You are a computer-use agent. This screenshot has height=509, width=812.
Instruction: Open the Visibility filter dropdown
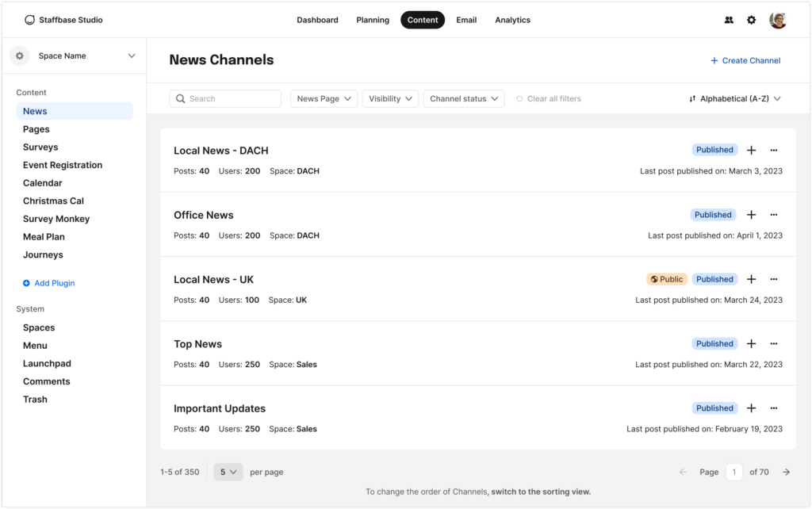point(390,98)
